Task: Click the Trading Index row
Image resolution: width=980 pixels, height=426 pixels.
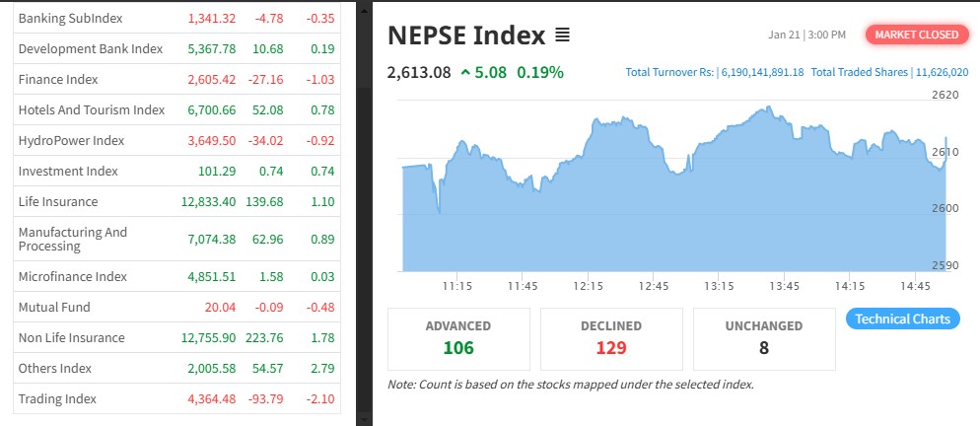Action: click(x=57, y=398)
